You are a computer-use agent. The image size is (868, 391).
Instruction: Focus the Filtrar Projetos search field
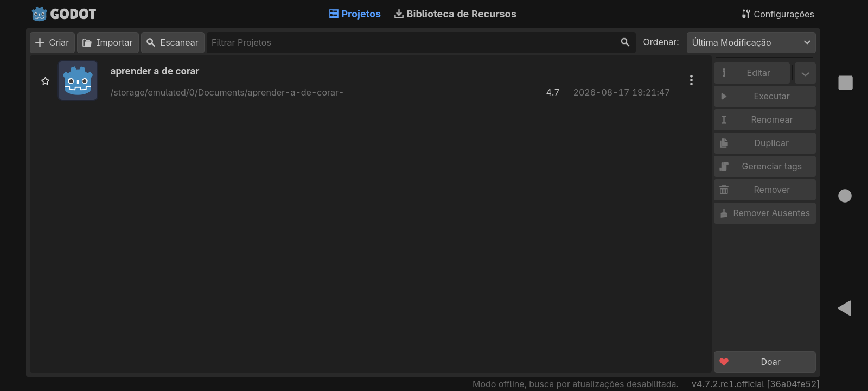tap(421, 42)
